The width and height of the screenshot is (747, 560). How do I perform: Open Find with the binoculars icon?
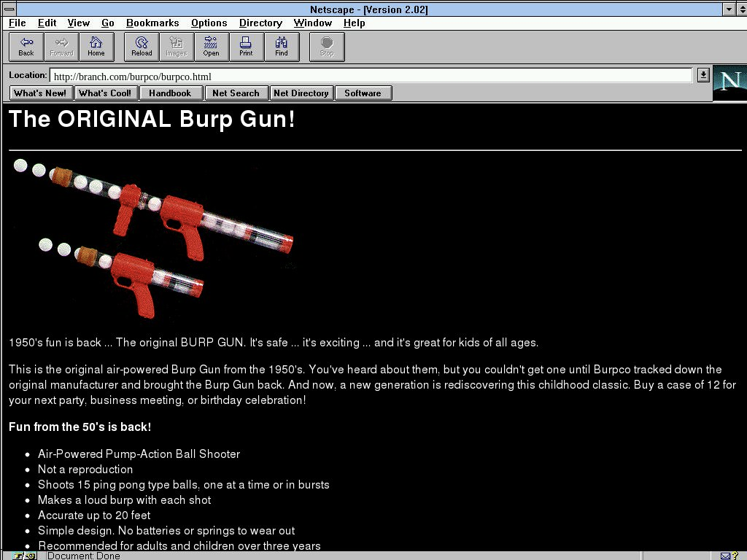pyautogui.click(x=281, y=47)
